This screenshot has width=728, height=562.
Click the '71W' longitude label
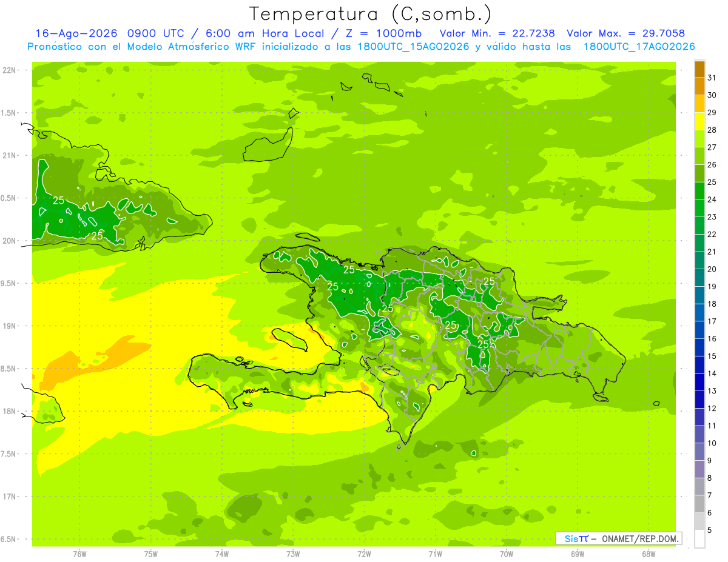tap(435, 554)
